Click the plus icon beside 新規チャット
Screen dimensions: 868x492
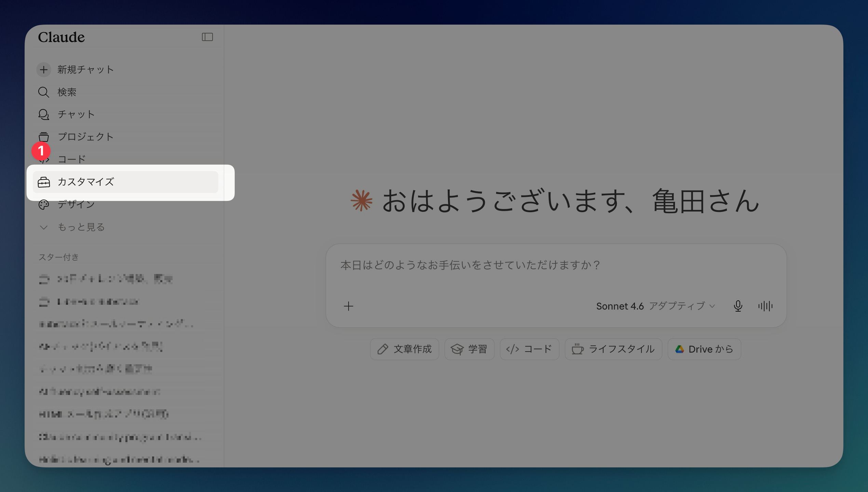(44, 70)
